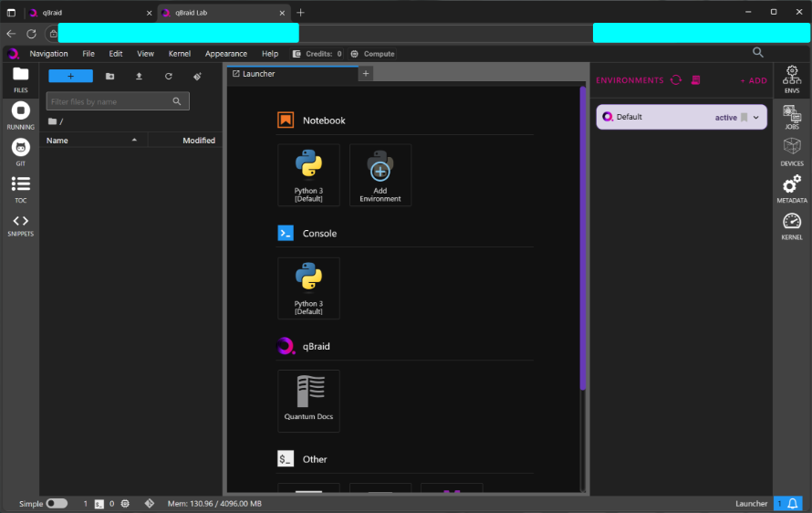Click the Add Environment card
The image size is (812, 513).
[380, 175]
